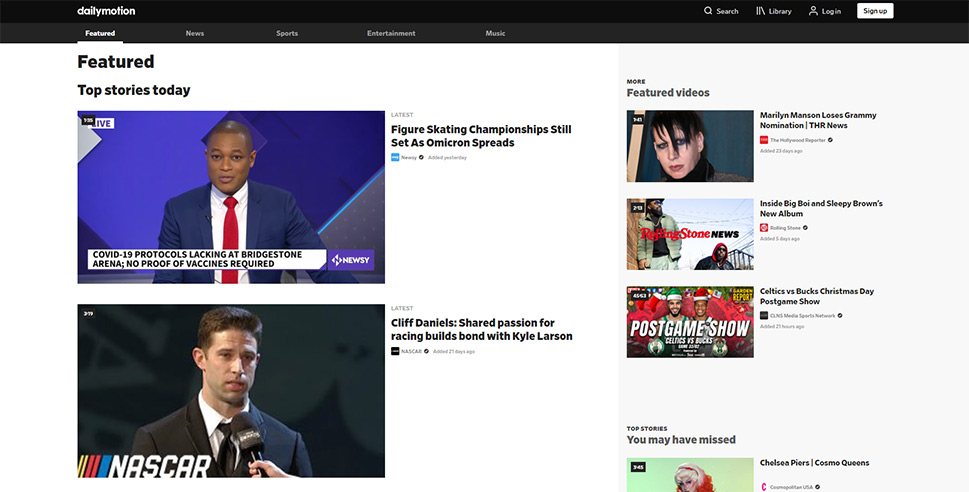969x492 pixels.
Task: Open the Library from header
Action: coord(773,11)
